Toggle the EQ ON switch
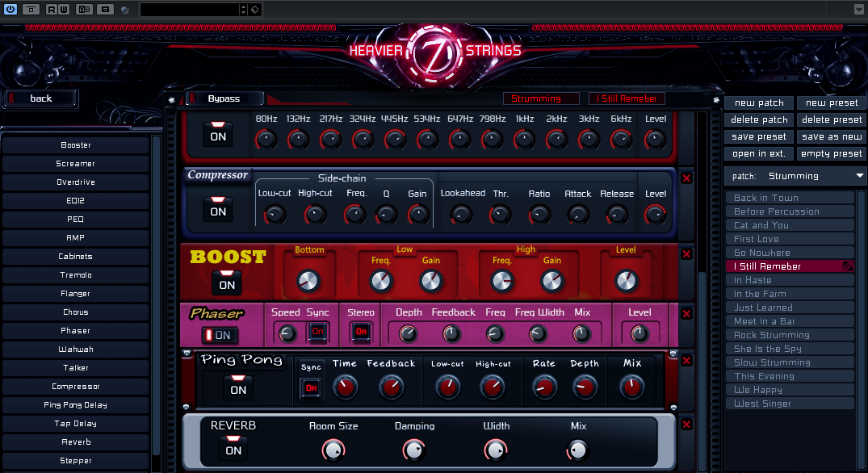This screenshot has width=868, height=473. coord(218,134)
